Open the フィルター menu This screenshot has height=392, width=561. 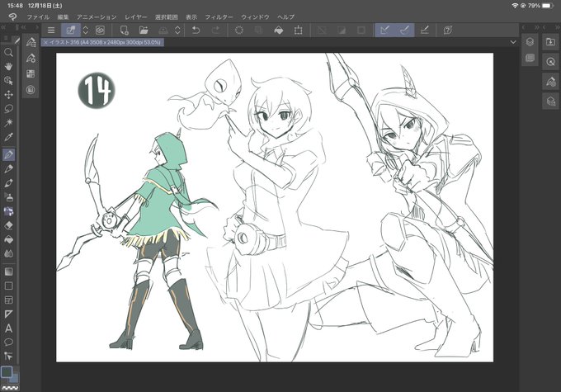(x=219, y=17)
